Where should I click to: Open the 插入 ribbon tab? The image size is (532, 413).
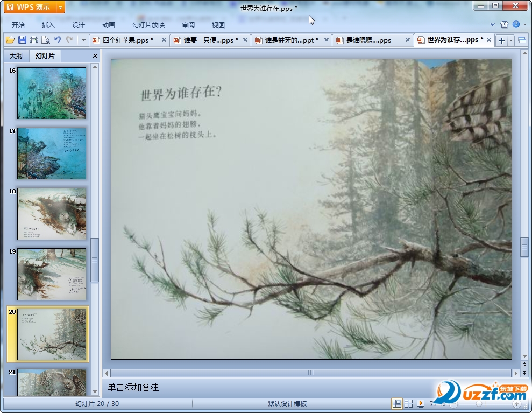click(48, 25)
